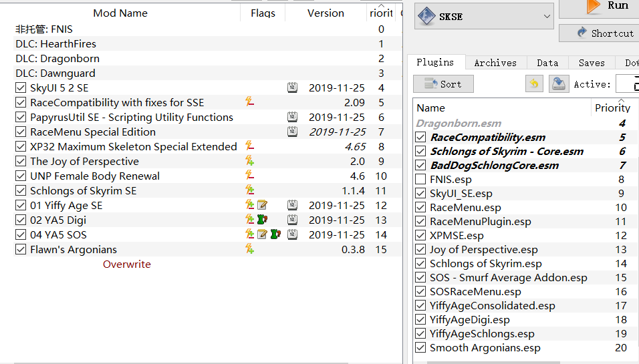This screenshot has width=639, height=364.
Task: Click the green armor icon on 04 YA5 SOS
Action: 275,234
